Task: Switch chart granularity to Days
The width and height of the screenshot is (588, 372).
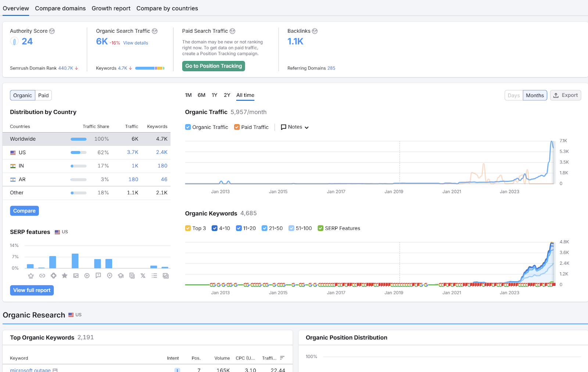Action: click(514, 95)
